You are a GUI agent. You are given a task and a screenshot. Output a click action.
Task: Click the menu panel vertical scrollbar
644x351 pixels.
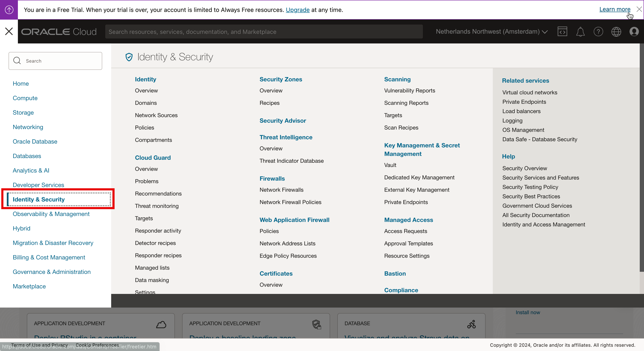pos(641,157)
